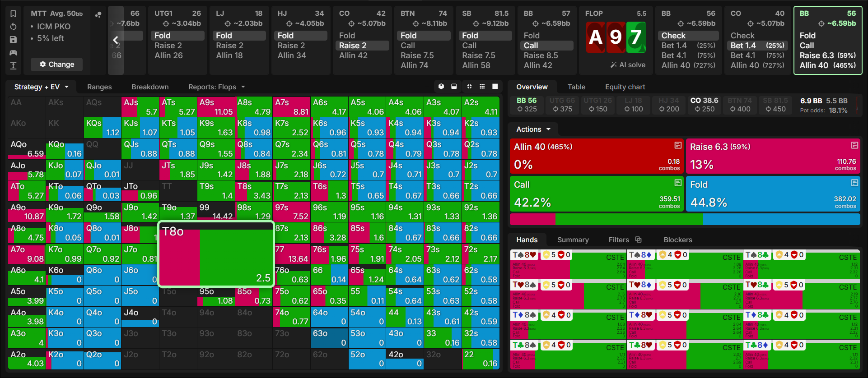This screenshot has width=868, height=378.
Task: Open the Actions dropdown
Action: click(x=533, y=129)
